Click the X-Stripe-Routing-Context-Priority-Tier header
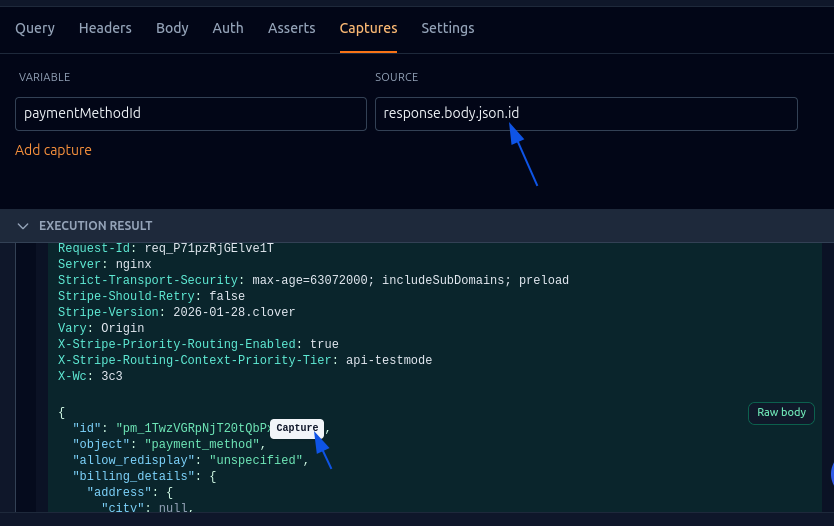The height and width of the screenshot is (526, 834). click(x=195, y=360)
